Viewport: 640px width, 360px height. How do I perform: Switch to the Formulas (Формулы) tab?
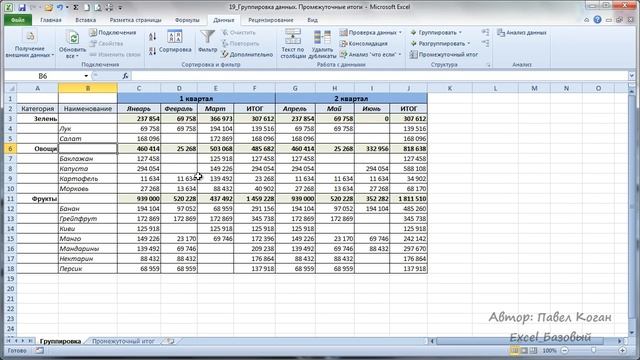(187, 20)
